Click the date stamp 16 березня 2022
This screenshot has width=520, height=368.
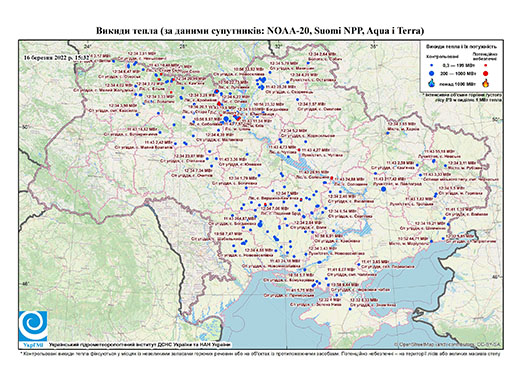57,57
